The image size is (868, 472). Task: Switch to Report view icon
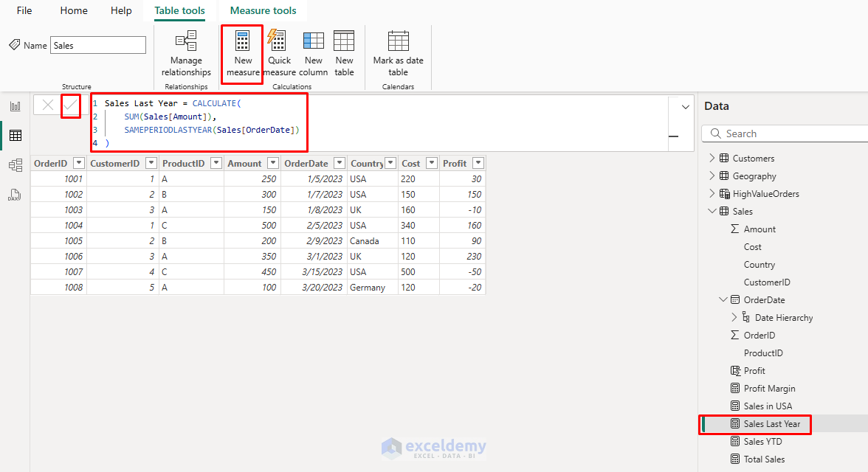pos(15,106)
